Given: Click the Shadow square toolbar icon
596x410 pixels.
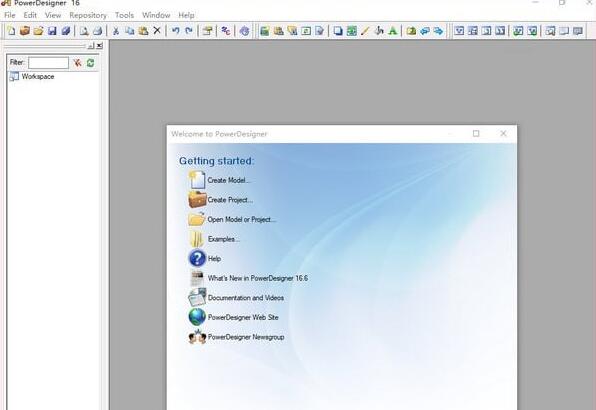Looking at the screenshot, I should tap(338, 31).
